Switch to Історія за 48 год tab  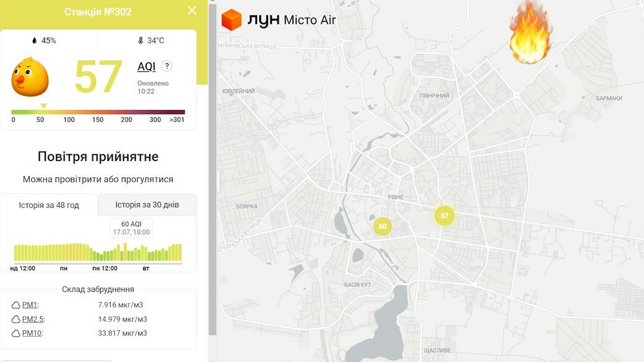[x=49, y=205]
